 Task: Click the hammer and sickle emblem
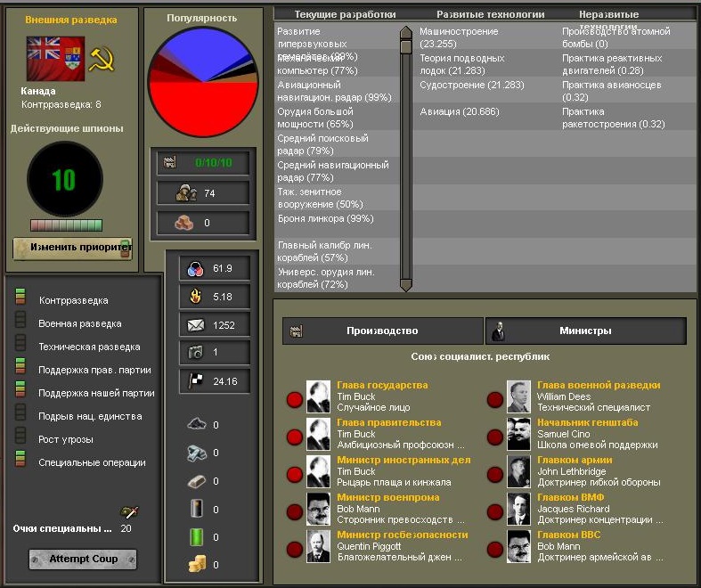[x=102, y=59]
